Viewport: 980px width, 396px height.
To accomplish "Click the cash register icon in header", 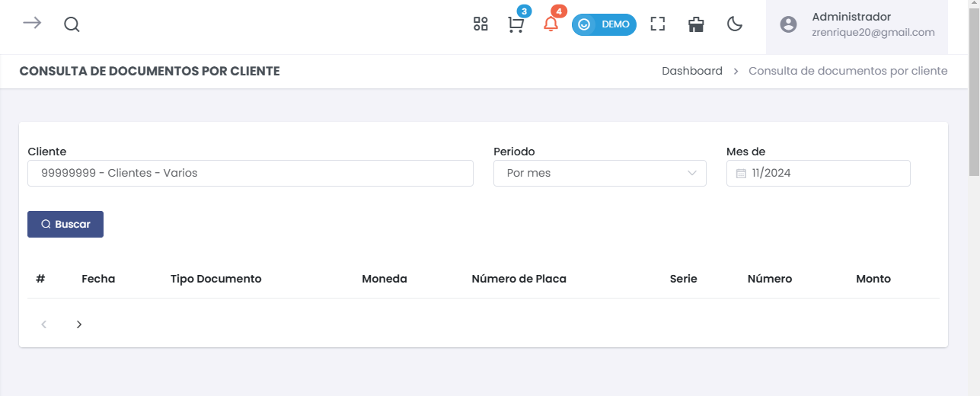I will point(696,24).
